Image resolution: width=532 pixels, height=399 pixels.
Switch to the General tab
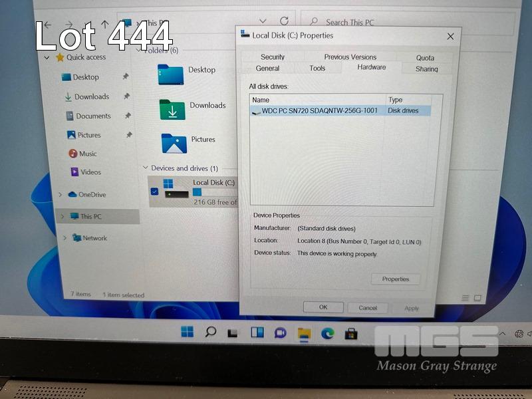pos(267,68)
